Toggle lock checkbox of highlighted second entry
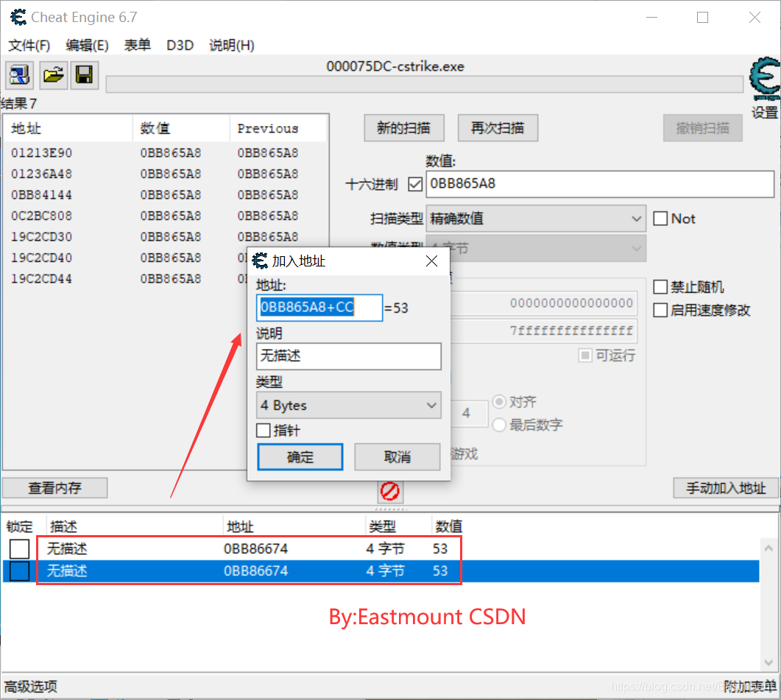The image size is (781, 700). [x=19, y=571]
